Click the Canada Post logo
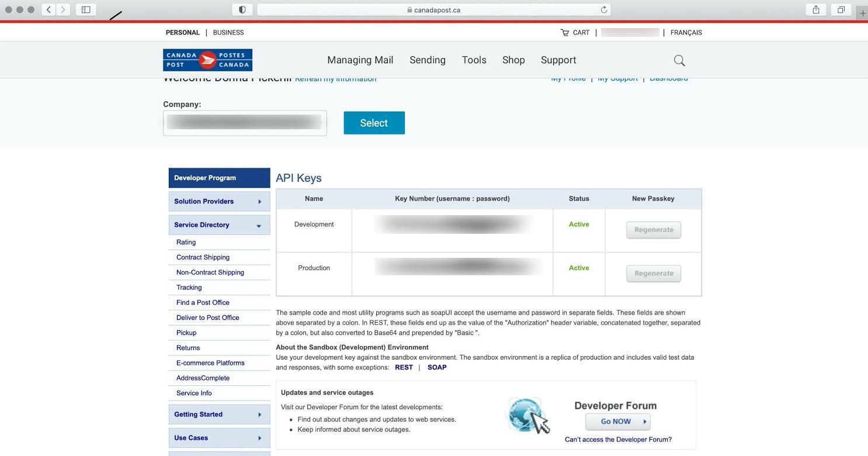The width and height of the screenshot is (868, 456). (207, 60)
